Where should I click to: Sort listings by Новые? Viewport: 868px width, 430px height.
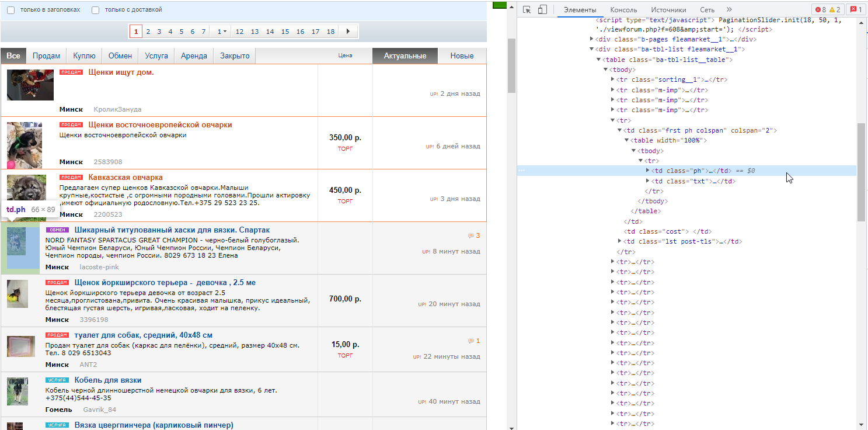tap(462, 56)
